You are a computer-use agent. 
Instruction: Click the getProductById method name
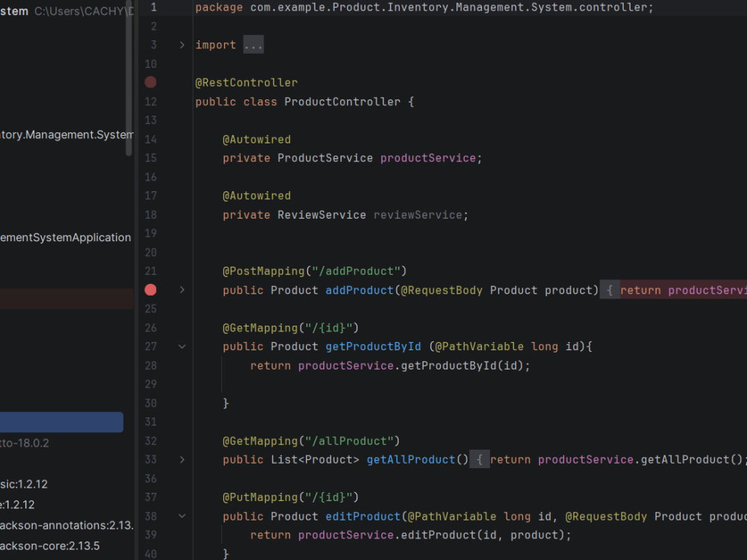(x=373, y=346)
